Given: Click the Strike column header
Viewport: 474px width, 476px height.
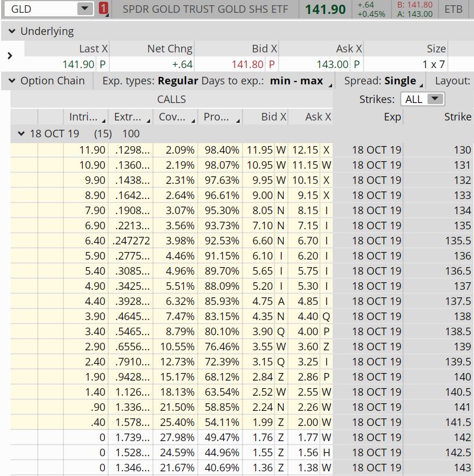Looking at the screenshot, I should [457, 117].
